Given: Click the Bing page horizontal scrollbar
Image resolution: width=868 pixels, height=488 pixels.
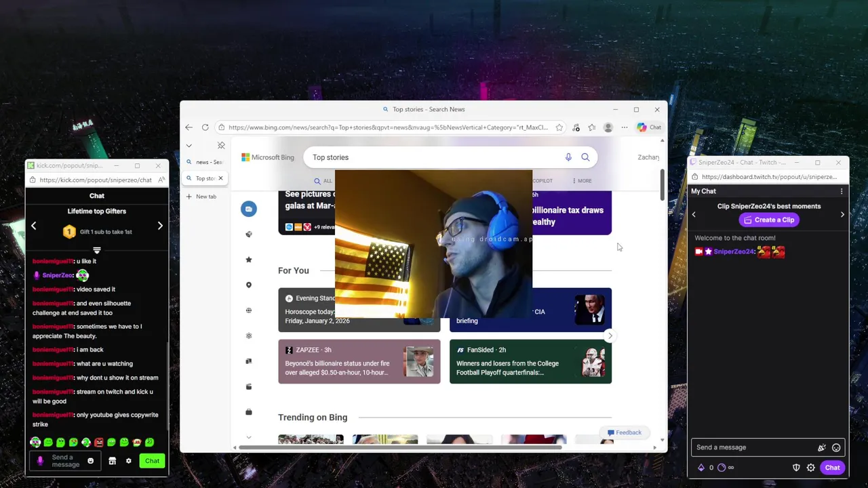Looking at the screenshot, I should coord(400,447).
